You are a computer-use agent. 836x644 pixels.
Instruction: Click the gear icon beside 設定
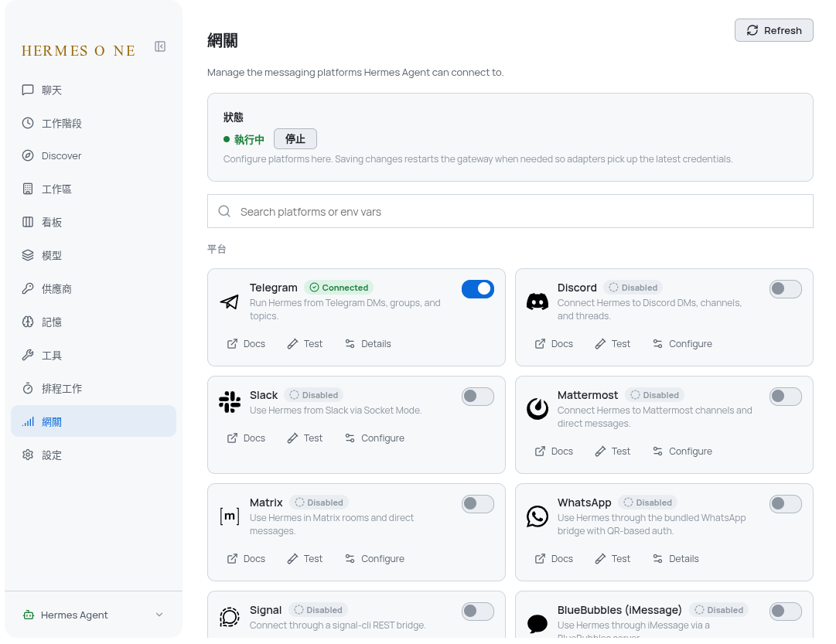28,455
